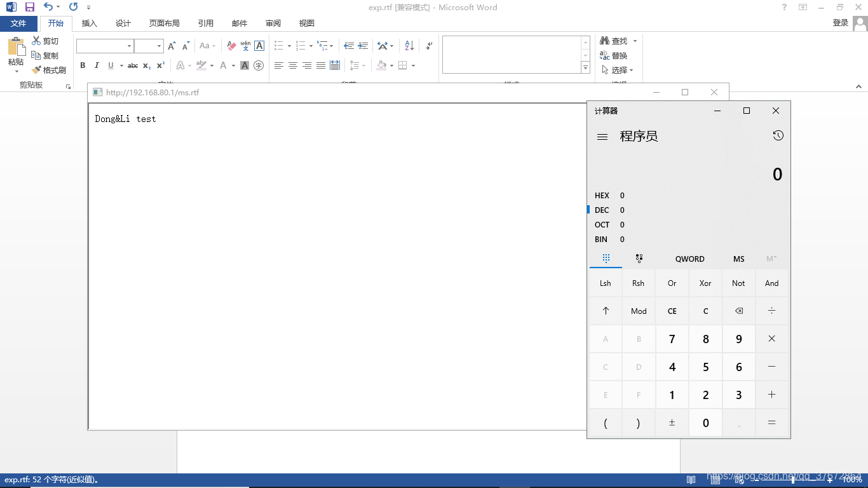Toggle italic formatting
Viewport: 868px width, 488px height.
(x=97, y=65)
